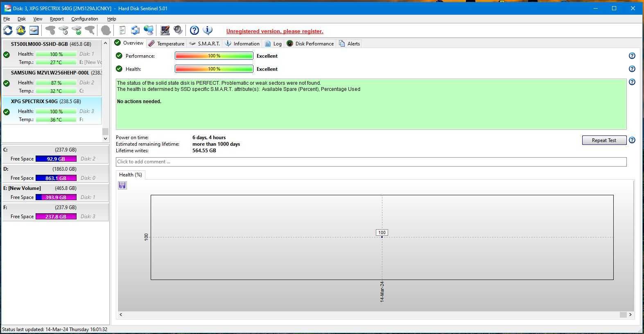
Task: Click help icon beside Health row
Action: tap(632, 69)
